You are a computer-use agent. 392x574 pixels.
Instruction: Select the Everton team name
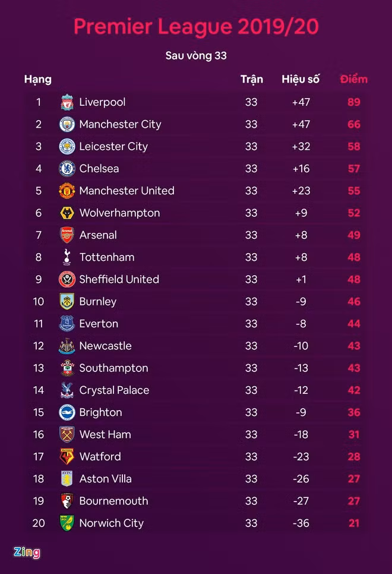coord(99,324)
